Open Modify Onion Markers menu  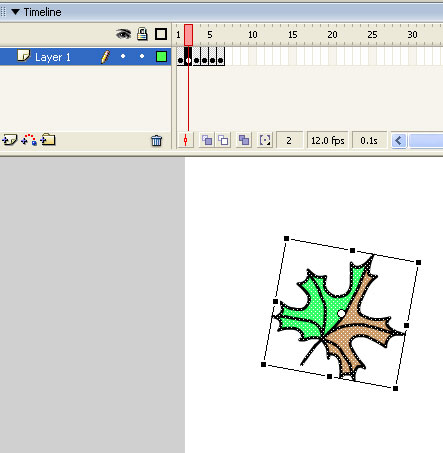point(265,140)
